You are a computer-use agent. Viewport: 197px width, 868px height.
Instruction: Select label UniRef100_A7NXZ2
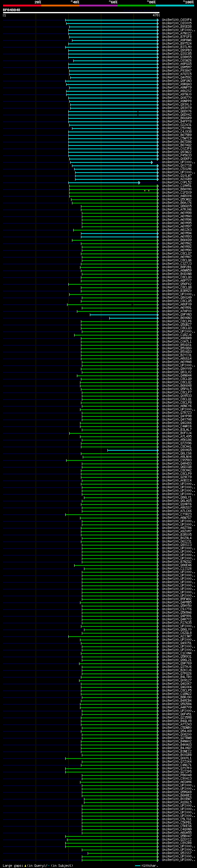click(177, 33)
